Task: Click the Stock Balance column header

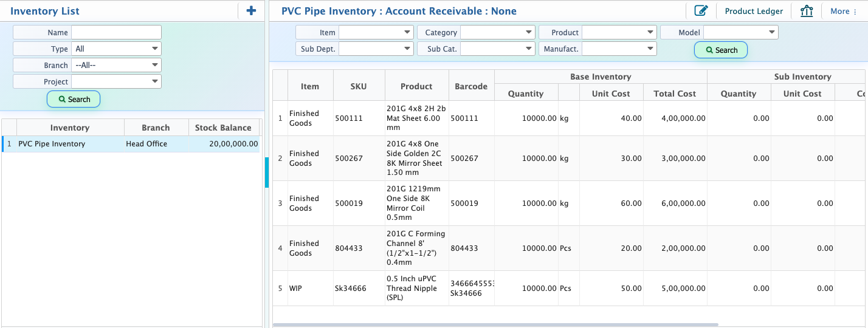Action: point(223,128)
